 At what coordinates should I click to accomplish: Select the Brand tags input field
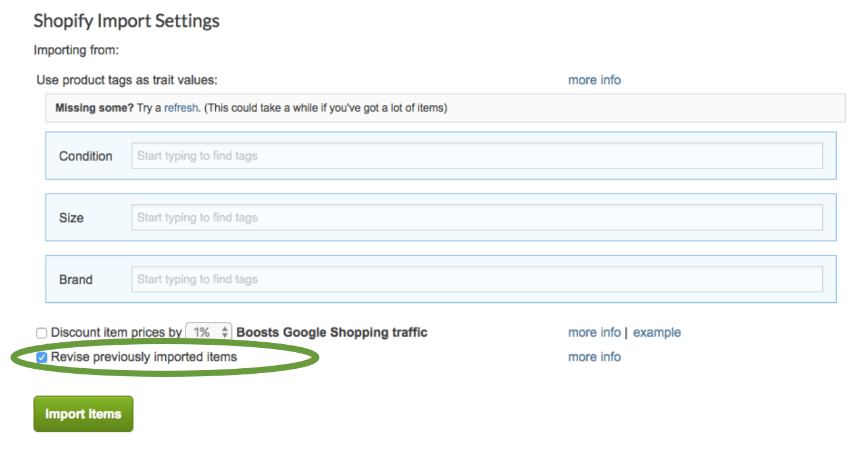point(477,279)
